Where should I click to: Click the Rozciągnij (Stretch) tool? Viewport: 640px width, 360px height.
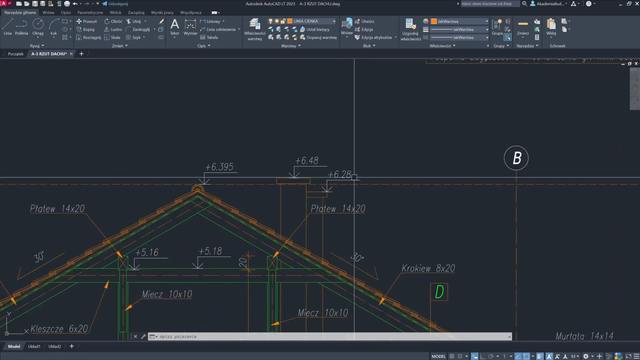click(89, 38)
